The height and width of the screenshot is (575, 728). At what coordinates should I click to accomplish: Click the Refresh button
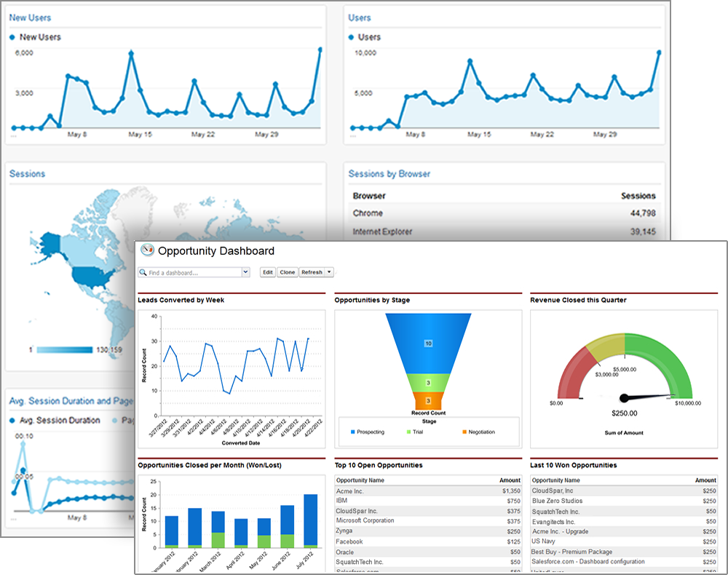pos(312,272)
